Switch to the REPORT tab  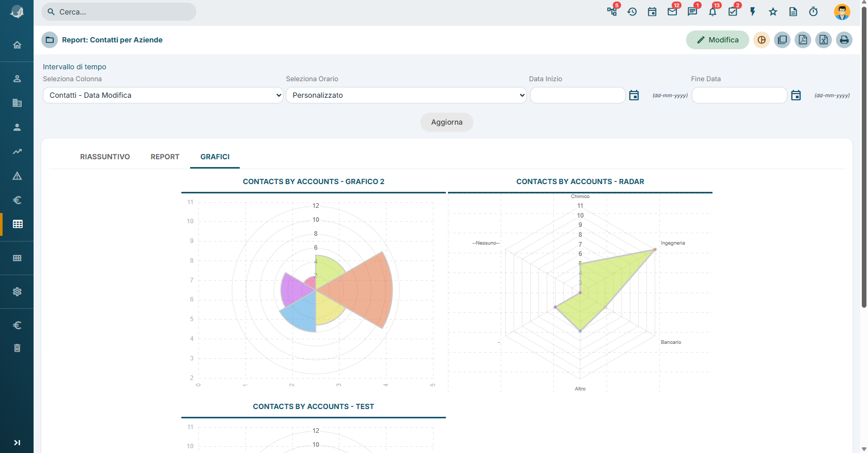[x=165, y=157]
